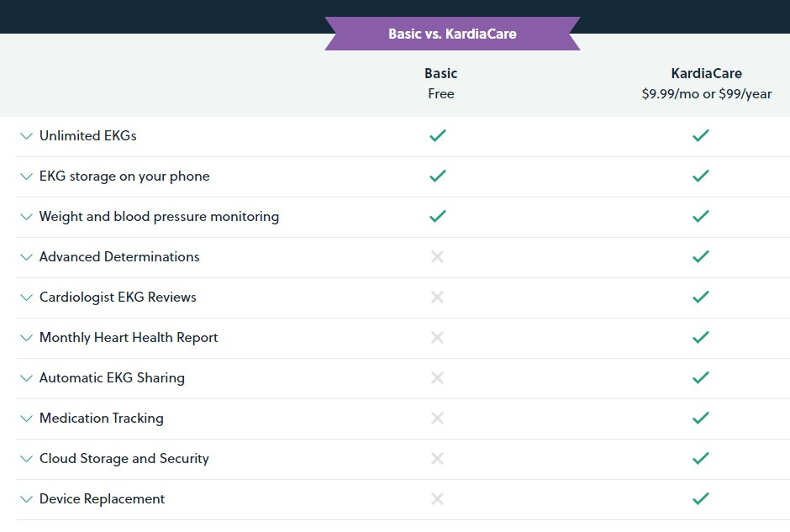The height and width of the screenshot is (532, 790).
Task: Click Basic X mark for Cloud Storage row
Action: 437,458
